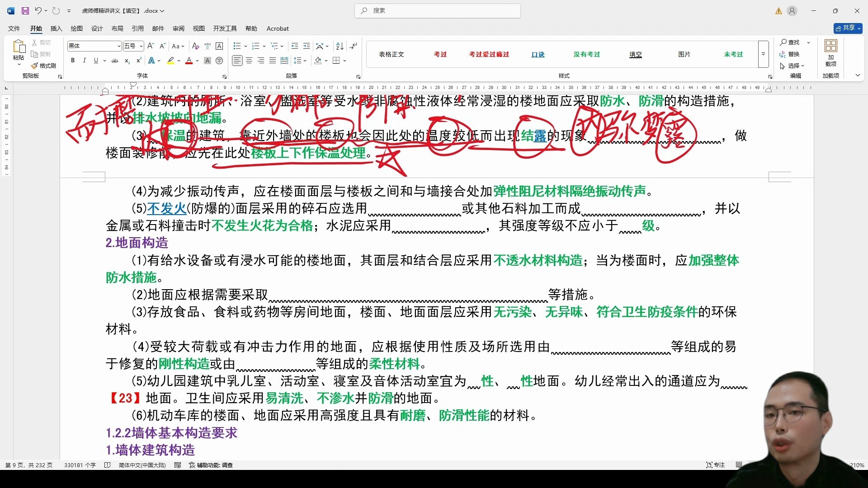Viewport: 868px width, 488px height.
Task: Clear all formatting with the eraser icon
Action: coord(195,46)
